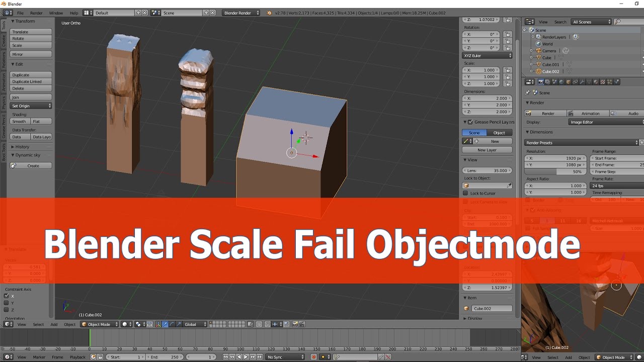Click the Create button in Dynamic sky

(31, 165)
